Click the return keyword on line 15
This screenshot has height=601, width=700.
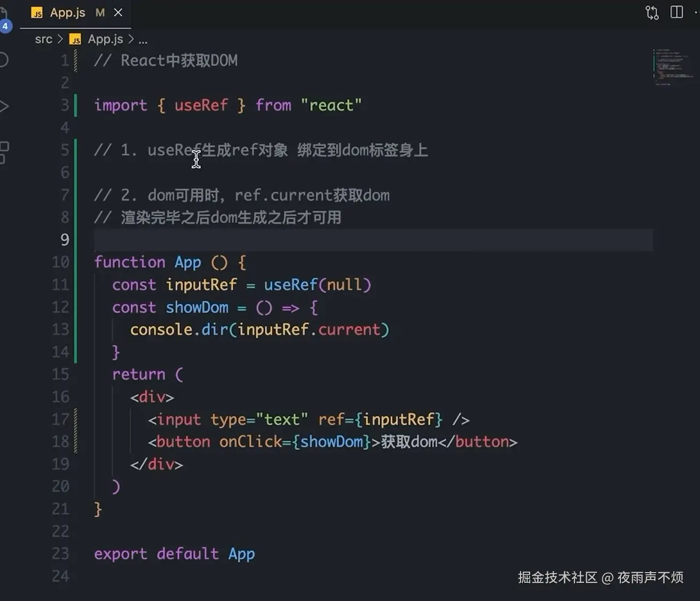[x=139, y=374]
